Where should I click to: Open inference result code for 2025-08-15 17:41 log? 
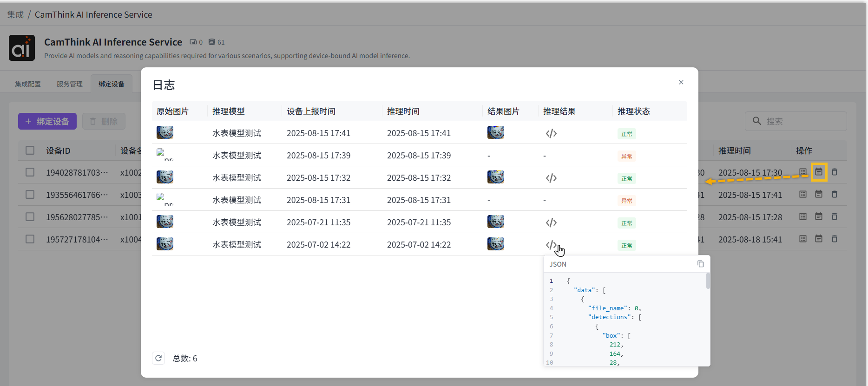551,134
